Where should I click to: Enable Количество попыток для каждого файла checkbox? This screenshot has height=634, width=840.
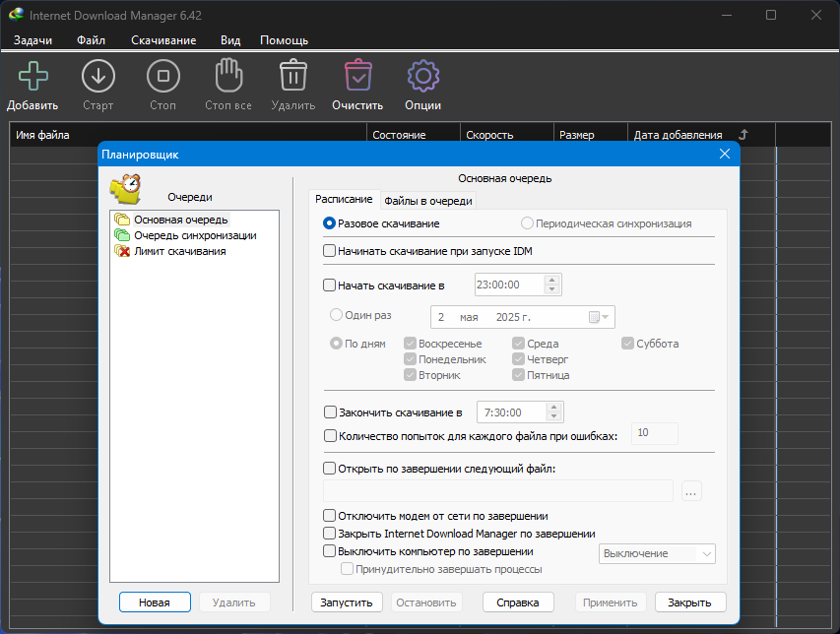coord(331,436)
